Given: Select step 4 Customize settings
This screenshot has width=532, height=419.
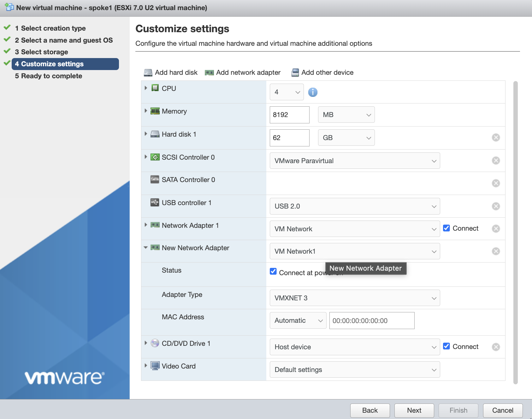Looking at the screenshot, I should (x=65, y=64).
